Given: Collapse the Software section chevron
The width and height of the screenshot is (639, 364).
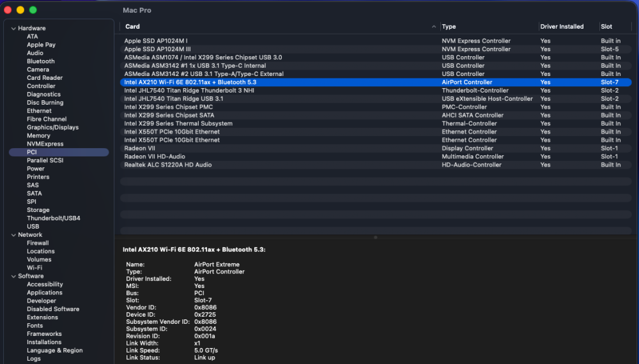Looking at the screenshot, I should (x=13, y=276).
